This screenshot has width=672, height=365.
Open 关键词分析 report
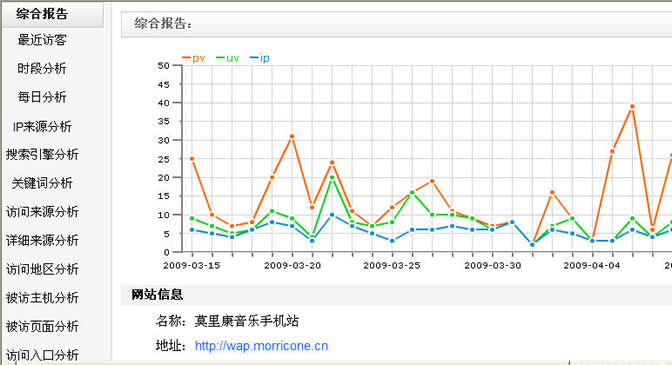42,183
